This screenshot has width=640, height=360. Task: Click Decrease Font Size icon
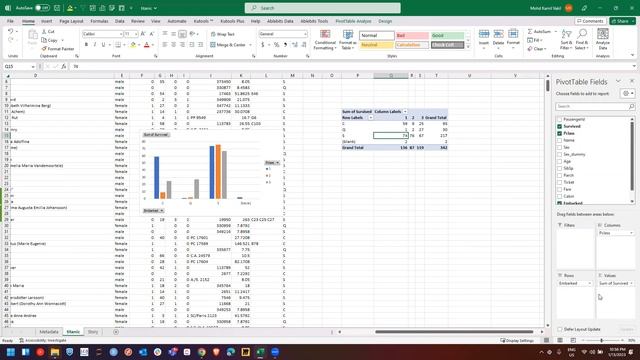(151, 34)
